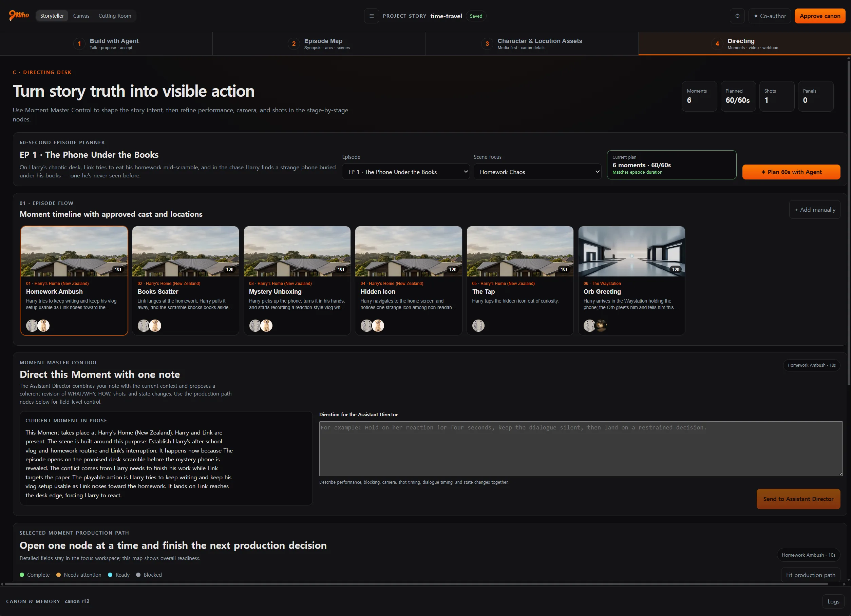Click the Orb avatar on Orb Greeting card

pos(601,325)
